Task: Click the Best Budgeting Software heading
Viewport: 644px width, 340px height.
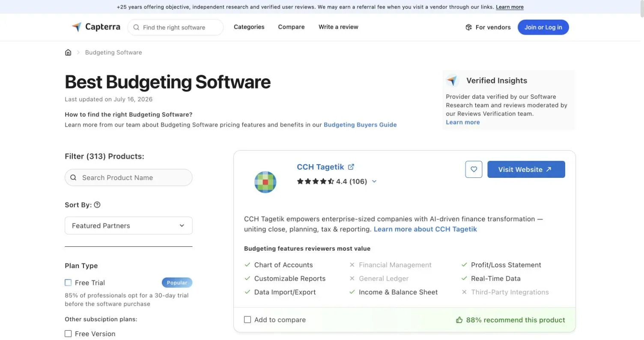Action: (168, 82)
